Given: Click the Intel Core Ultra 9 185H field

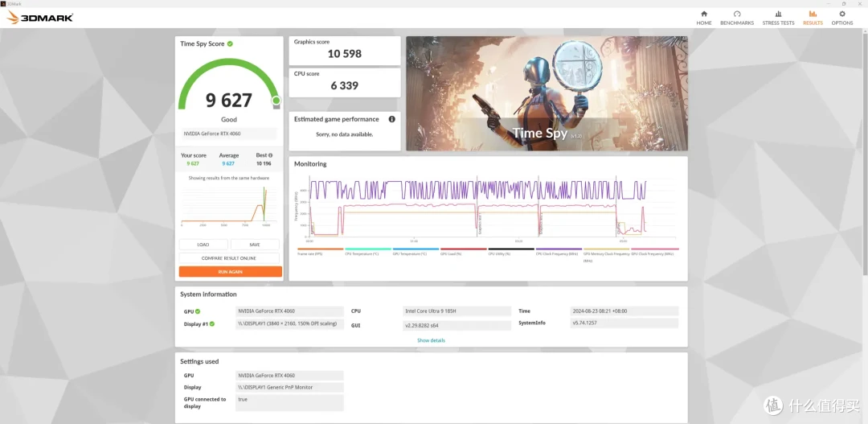Looking at the screenshot, I should point(457,311).
